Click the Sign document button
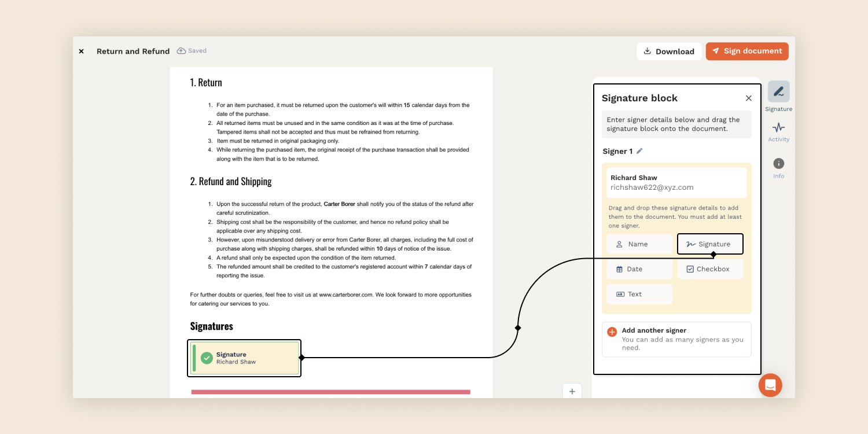Screen dimensions: 868x434 (746, 51)
